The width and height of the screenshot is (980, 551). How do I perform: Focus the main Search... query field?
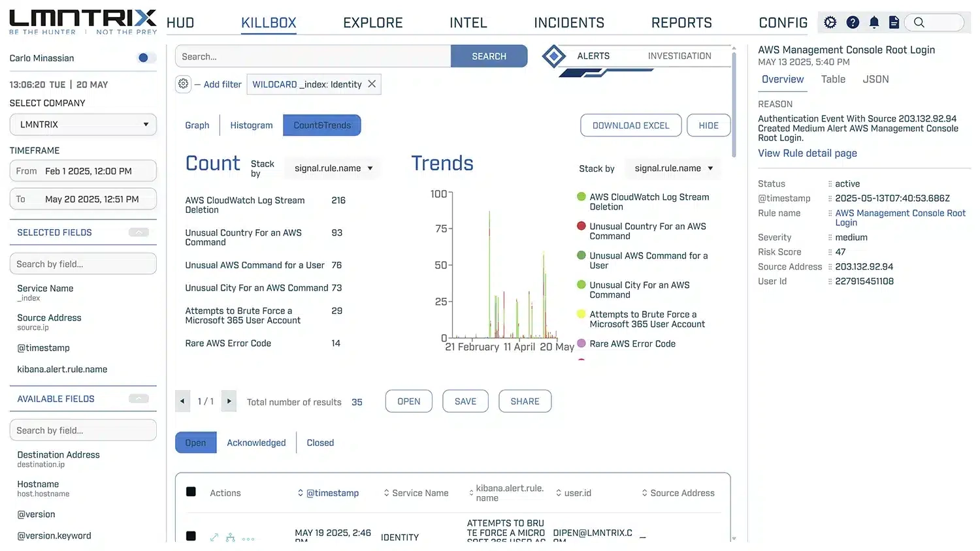313,56
